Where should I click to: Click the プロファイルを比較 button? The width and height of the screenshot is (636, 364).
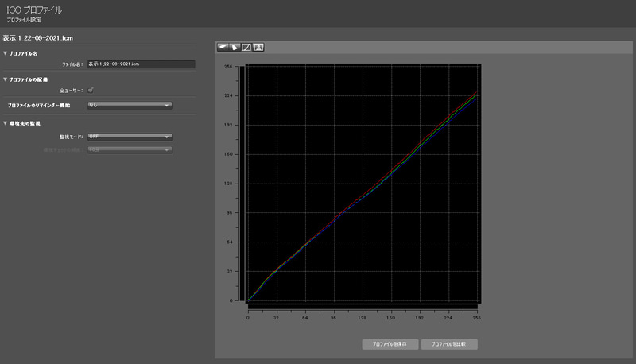tap(449, 344)
